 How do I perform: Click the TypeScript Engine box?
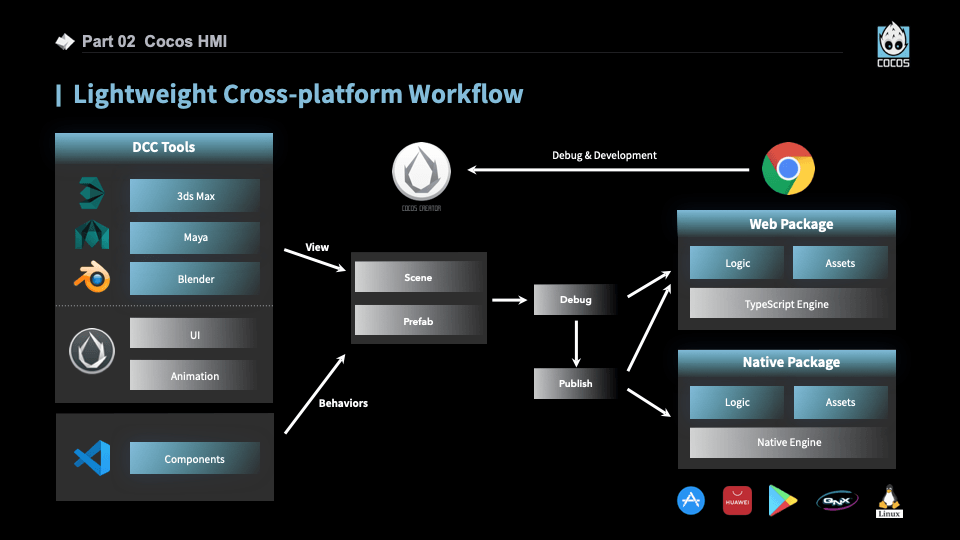[x=789, y=304]
